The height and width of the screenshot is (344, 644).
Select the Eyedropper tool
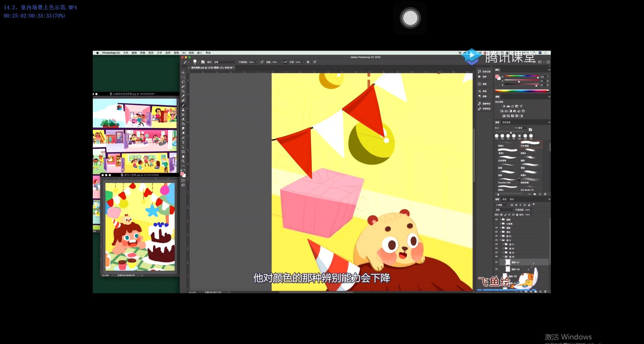point(183,96)
